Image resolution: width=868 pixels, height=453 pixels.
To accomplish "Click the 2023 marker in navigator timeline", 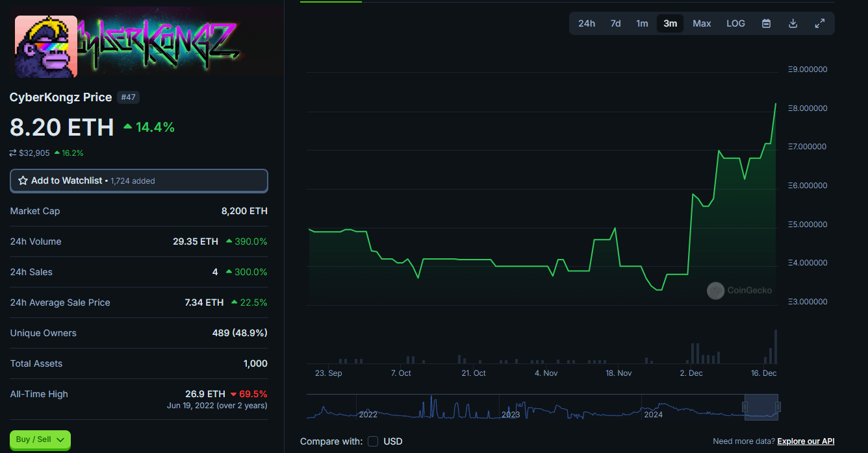I will tap(511, 415).
